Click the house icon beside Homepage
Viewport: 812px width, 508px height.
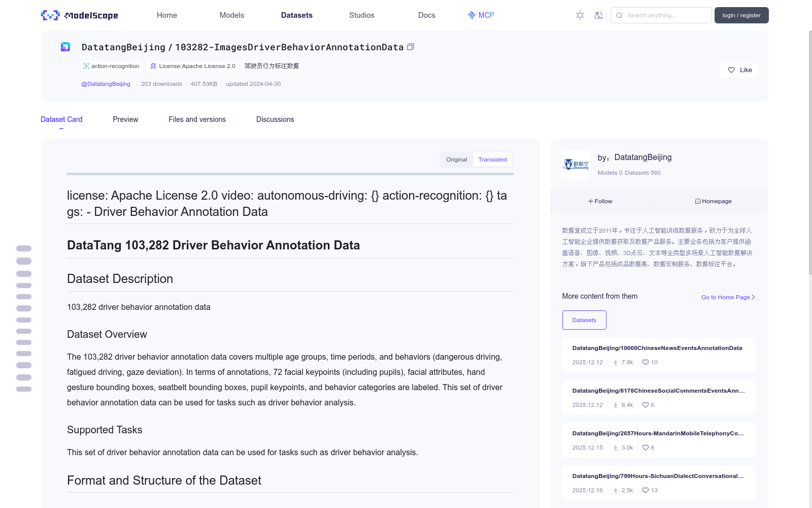tap(698, 201)
